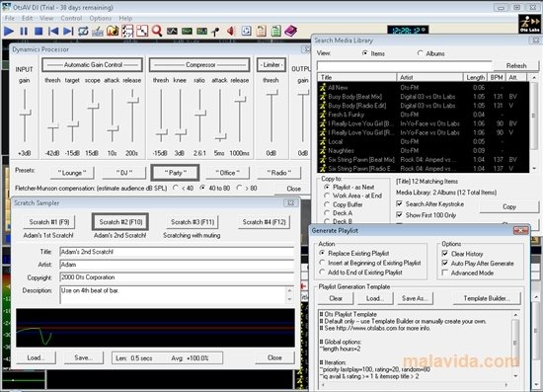Pause playback in the main toolbar

pos(24,32)
